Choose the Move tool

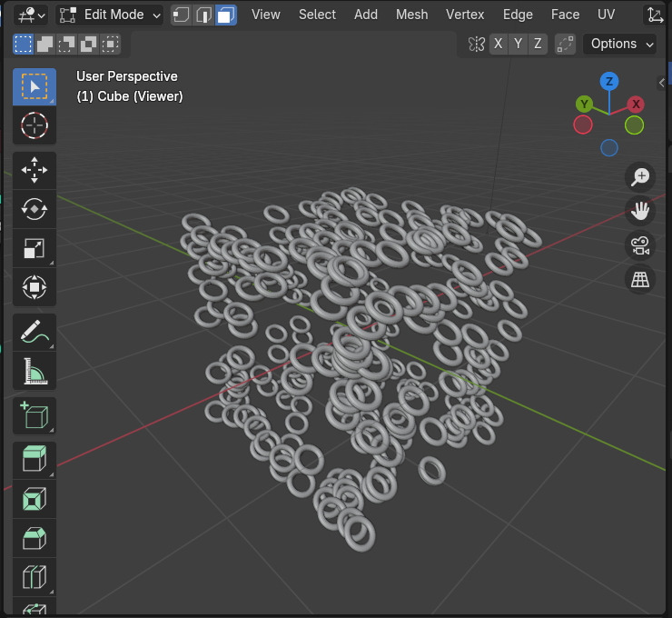(x=35, y=170)
